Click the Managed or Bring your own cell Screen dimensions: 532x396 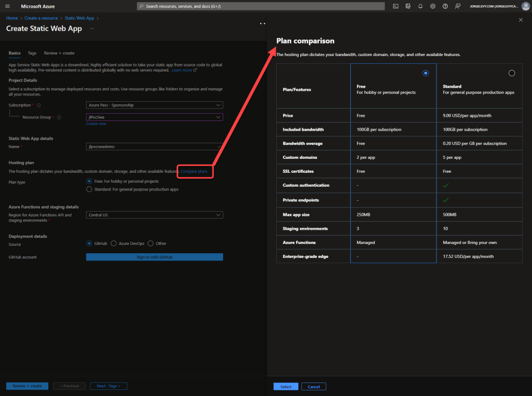(480, 242)
